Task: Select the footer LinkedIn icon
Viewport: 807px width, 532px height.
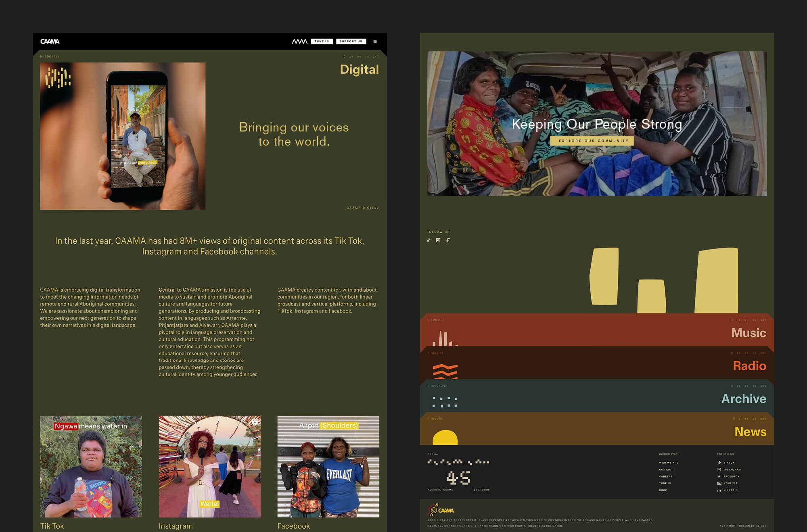Action: 719,490
